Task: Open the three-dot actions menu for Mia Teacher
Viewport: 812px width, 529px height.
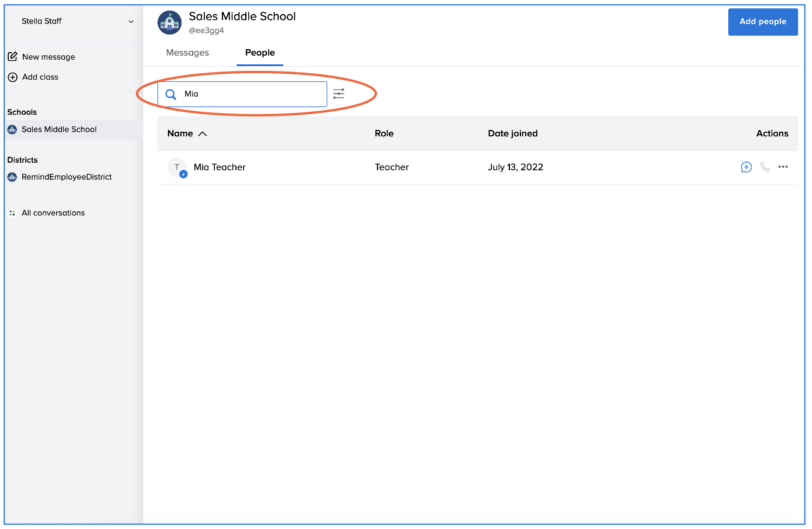Action: click(783, 167)
